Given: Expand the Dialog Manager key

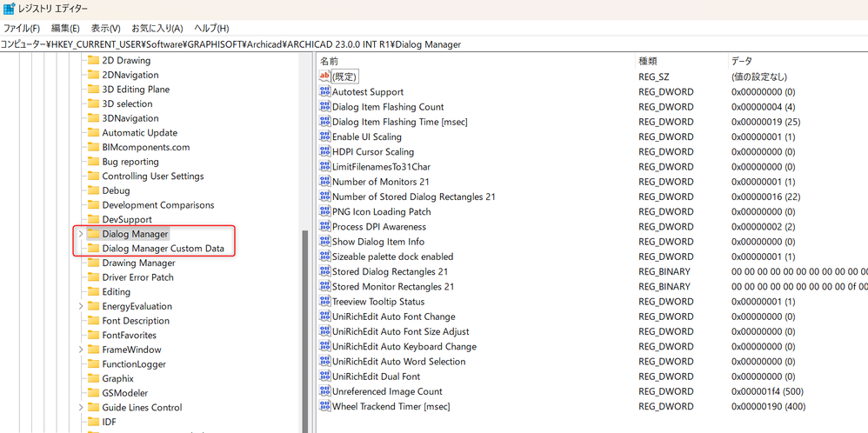Looking at the screenshot, I should pyautogui.click(x=81, y=234).
